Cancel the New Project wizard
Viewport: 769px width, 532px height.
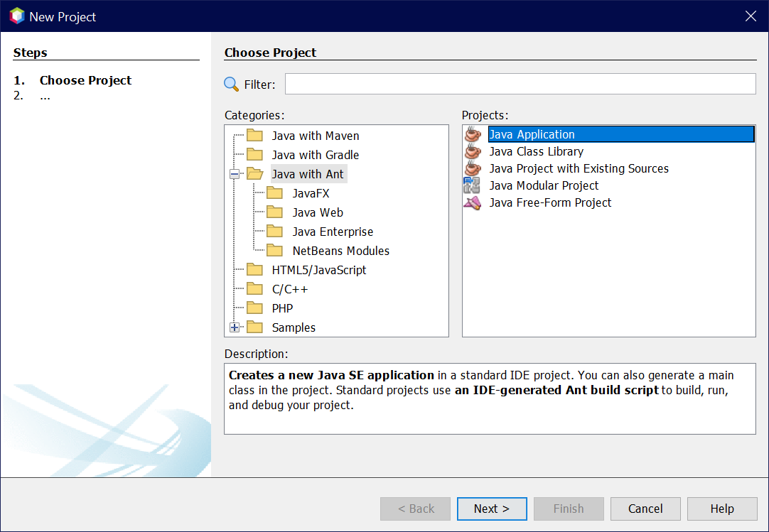[645, 509]
